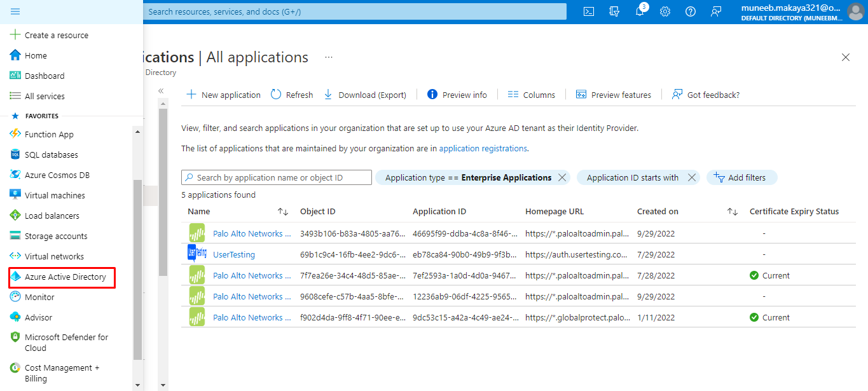Remove the Application ID starts with filter
The width and height of the screenshot is (868, 391).
691,178
